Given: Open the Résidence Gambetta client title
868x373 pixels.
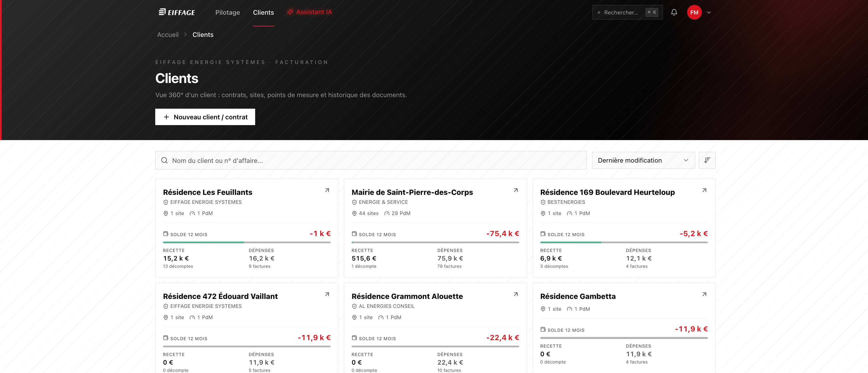Looking at the screenshot, I should 578,296.
